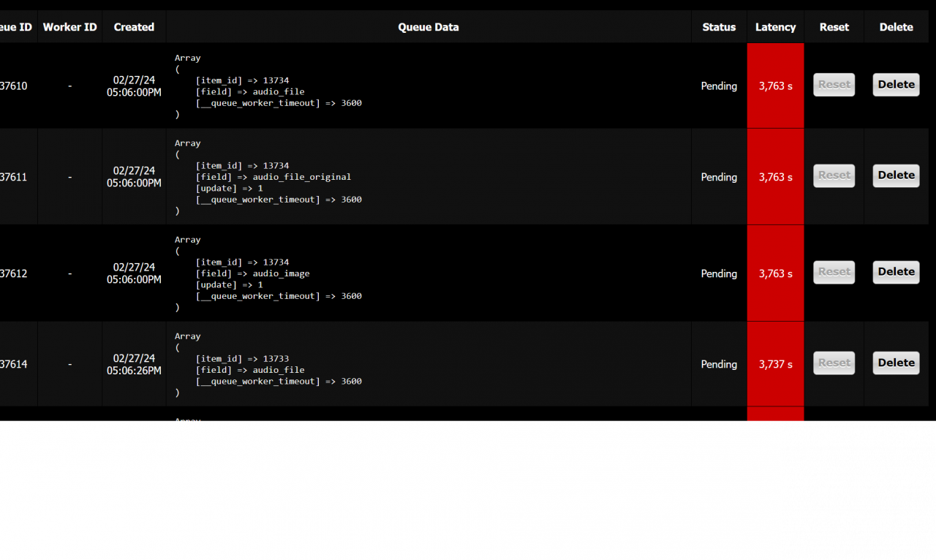Click Pending status of queue 37611
This screenshot has width=936, height=560.
[719, 177]
